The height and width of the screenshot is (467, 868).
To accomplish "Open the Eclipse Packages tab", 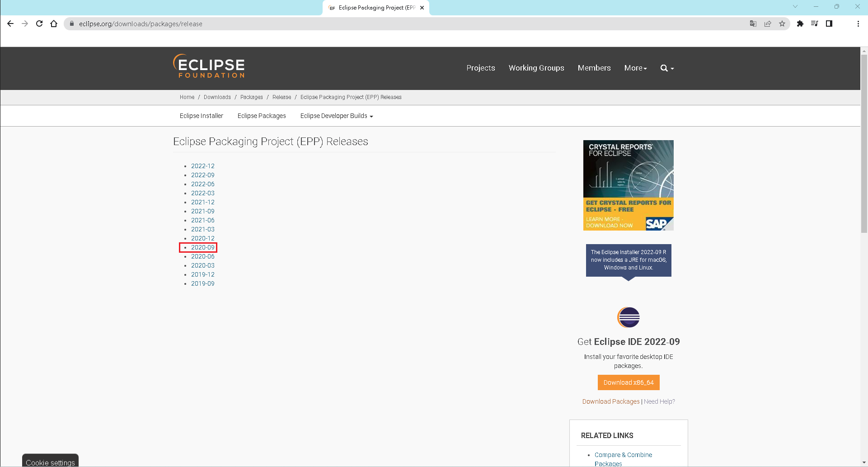I will pyautogui.click(x=262, y=116).
